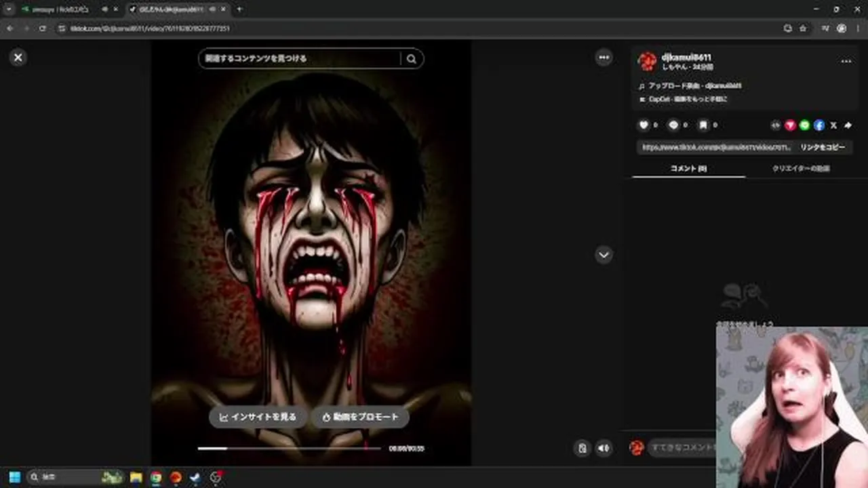Toggle the auto-scroll icon beside volume
Screen dimensions: 868x488
tap(582, 448)
